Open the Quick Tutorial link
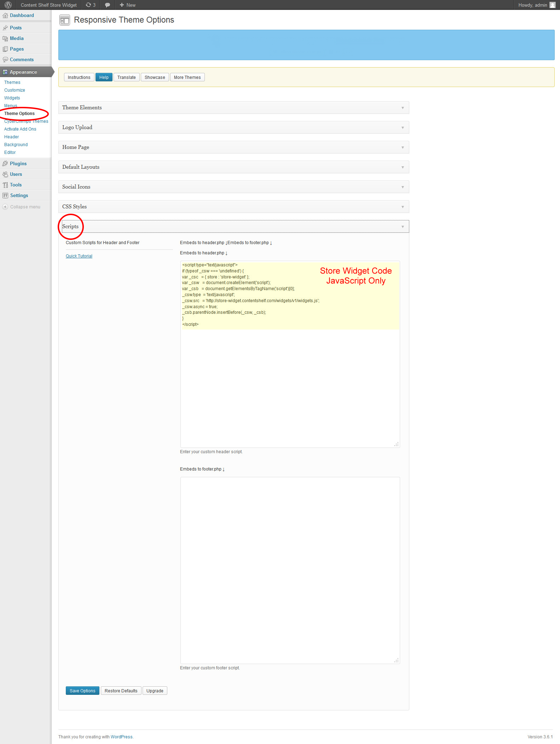 point(79,256)
